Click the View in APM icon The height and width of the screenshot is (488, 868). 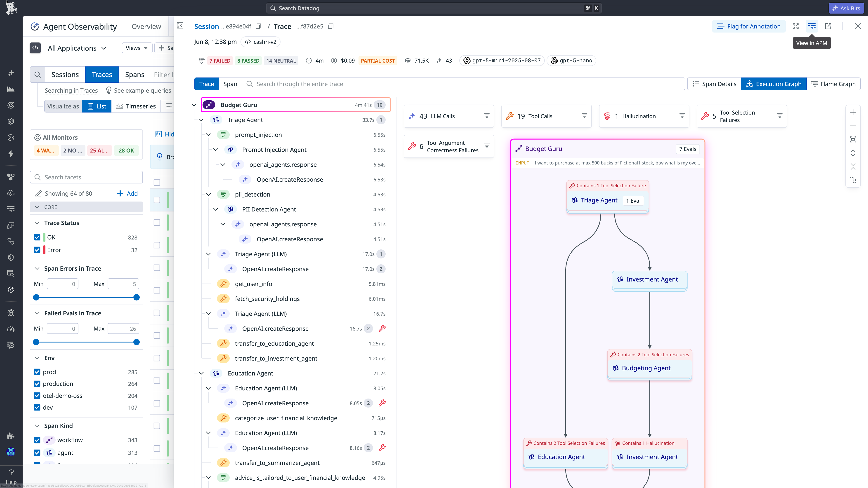point(812,26)
